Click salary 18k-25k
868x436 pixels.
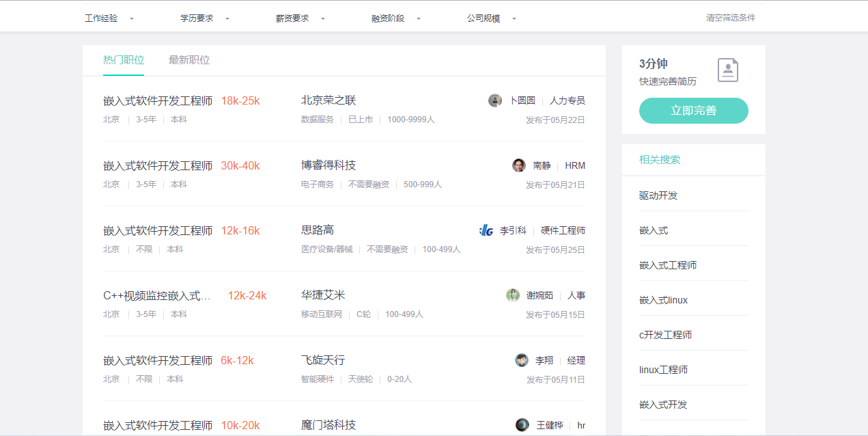click(x=240, y=100)
